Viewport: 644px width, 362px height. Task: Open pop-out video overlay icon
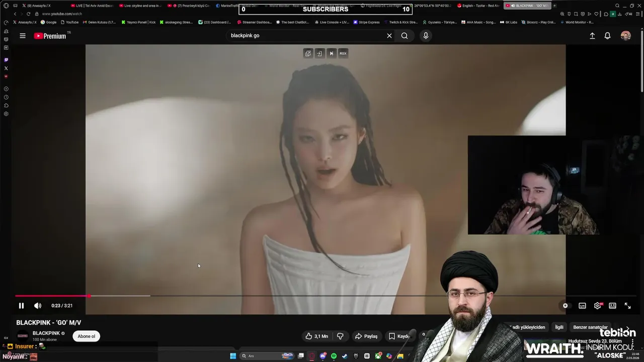point(308,53)
